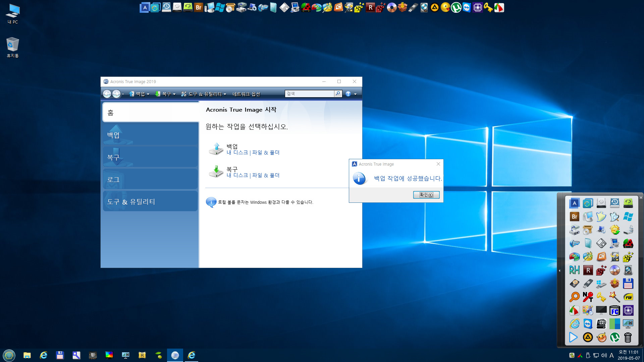
Task: Click the 'A' input language indicator in tray
Action: [x=612, y=355]
